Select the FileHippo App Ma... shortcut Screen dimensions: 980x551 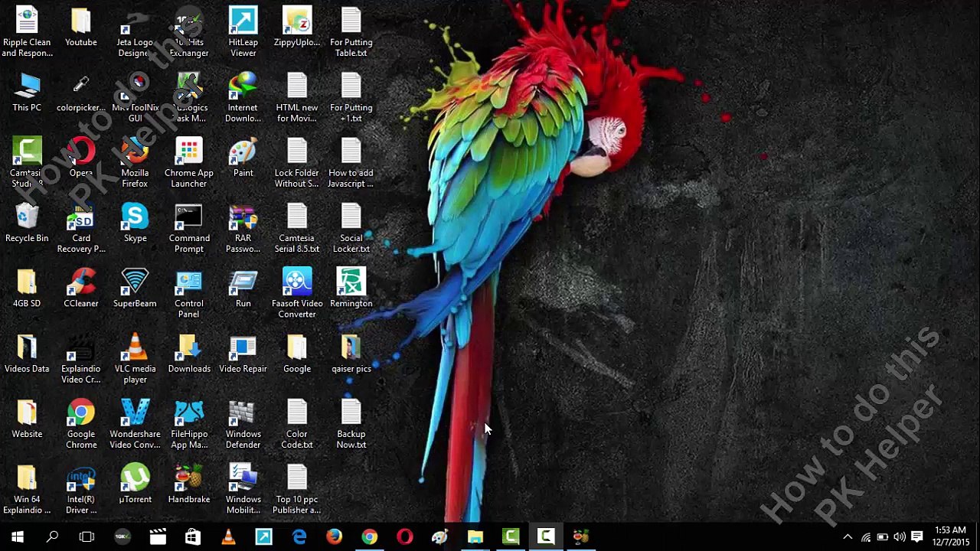(x=189, y=424)
